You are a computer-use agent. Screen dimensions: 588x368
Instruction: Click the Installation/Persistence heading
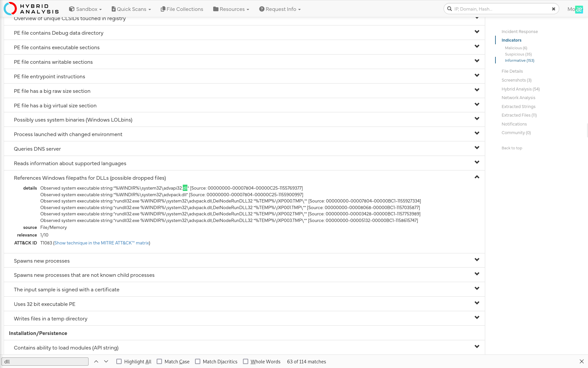pos(38,333)
